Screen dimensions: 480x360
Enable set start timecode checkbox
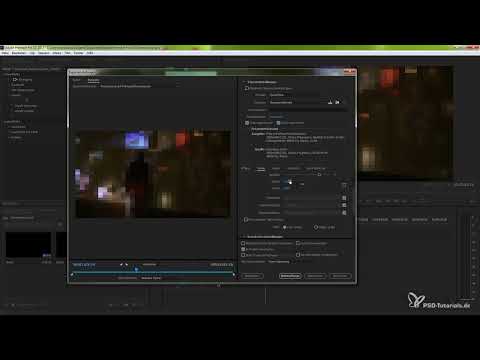(x=243, y=255)
